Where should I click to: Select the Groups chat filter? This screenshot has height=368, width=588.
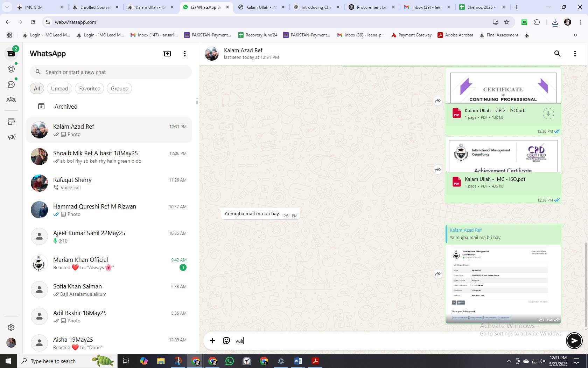[x=119, y=88]
